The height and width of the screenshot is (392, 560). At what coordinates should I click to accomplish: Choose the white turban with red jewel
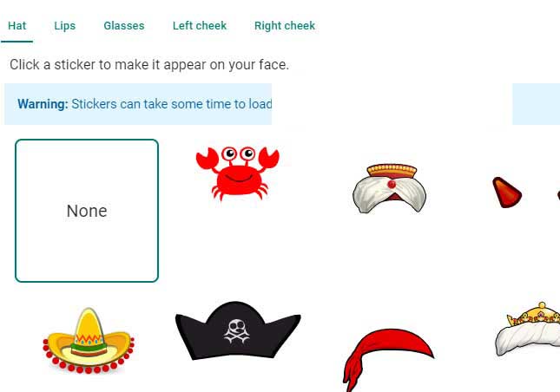coord(390,188)
